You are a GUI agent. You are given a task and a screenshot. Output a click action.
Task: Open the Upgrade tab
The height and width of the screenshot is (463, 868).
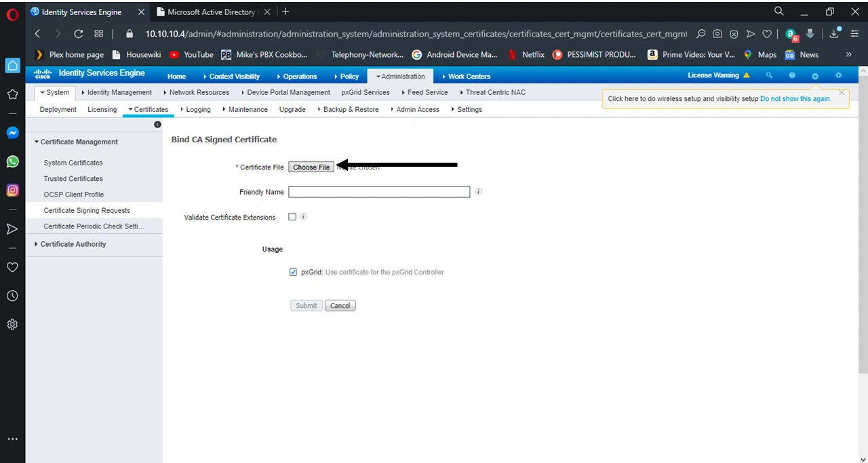click(292, 109)
